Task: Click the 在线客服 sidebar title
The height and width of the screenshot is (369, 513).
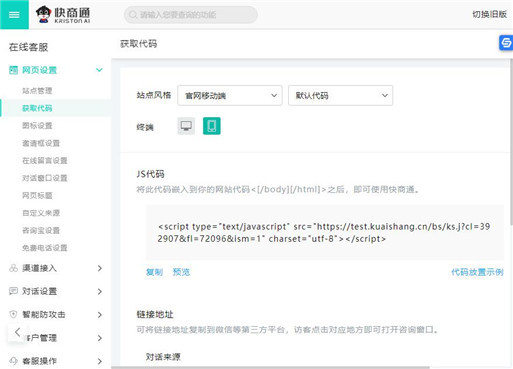Action: pyautogui.click(x=28, y=47)
